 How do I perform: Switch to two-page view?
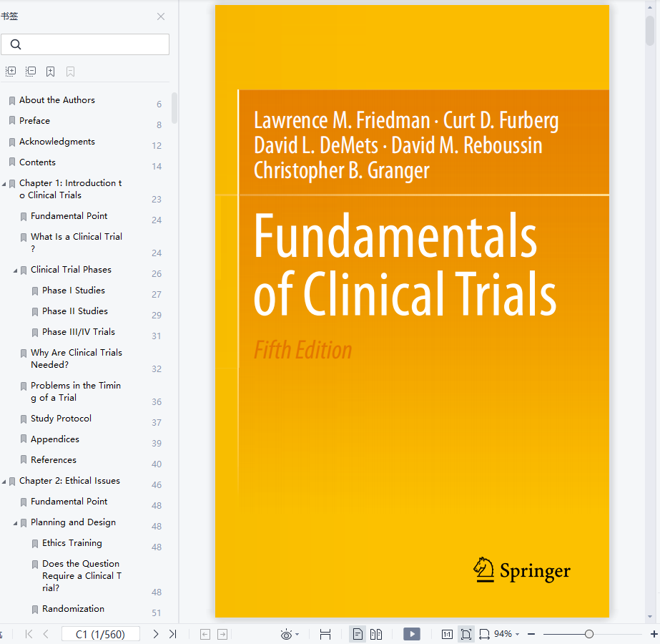point(376,634)
